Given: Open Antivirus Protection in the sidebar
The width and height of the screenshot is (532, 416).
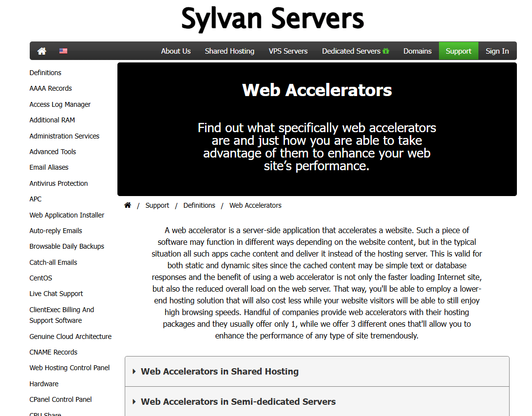Looking at the screenshot, I should point(58,183).
